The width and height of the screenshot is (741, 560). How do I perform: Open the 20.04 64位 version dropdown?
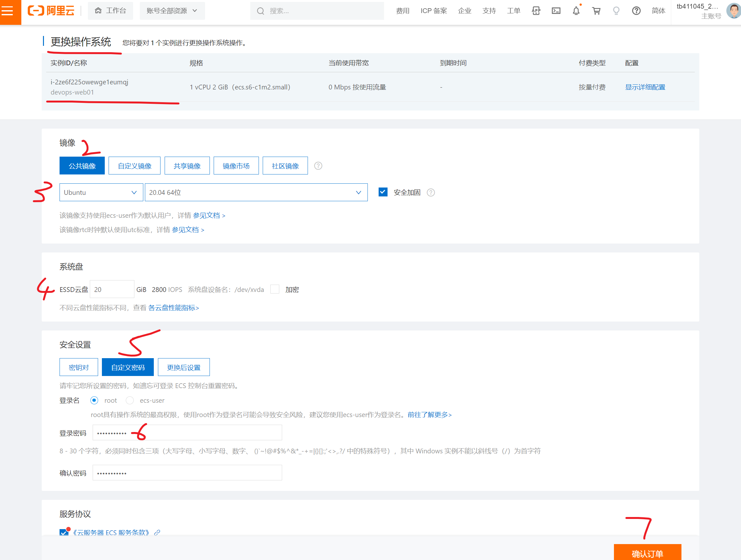tap(256, 192)
